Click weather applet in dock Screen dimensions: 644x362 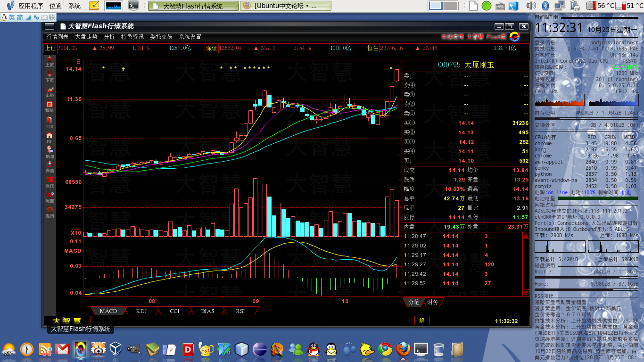pos(9,350)
